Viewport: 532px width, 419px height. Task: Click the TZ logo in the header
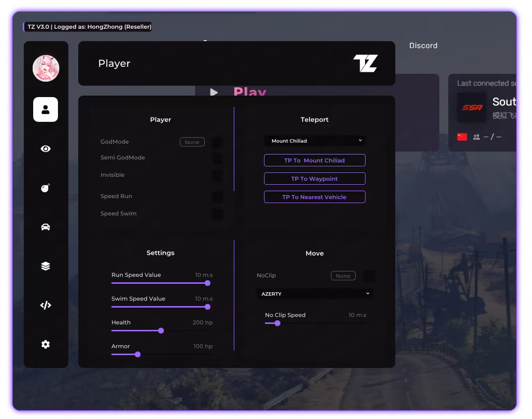pyautogui.click(x=365, y=63)
